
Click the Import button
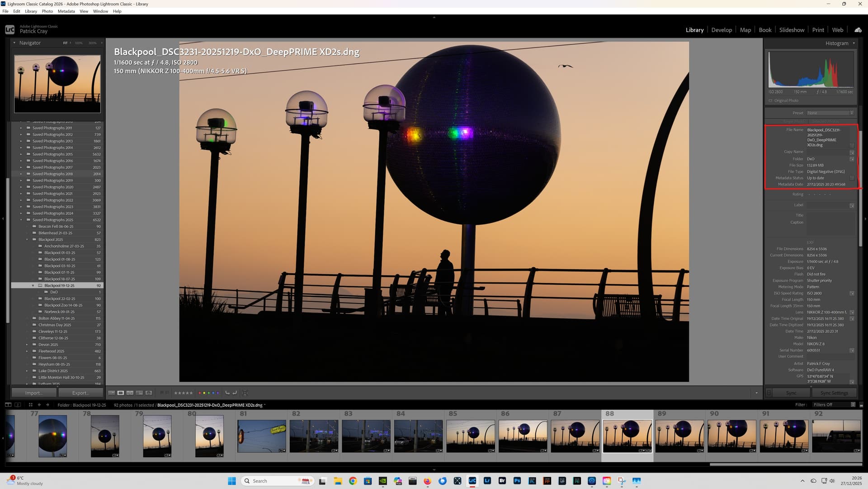(34, 393)
